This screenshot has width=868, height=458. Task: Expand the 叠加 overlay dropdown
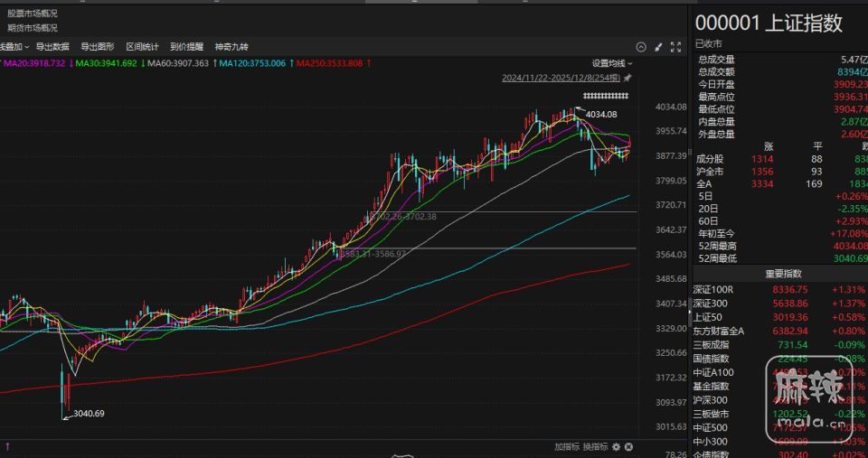[14, 47]
